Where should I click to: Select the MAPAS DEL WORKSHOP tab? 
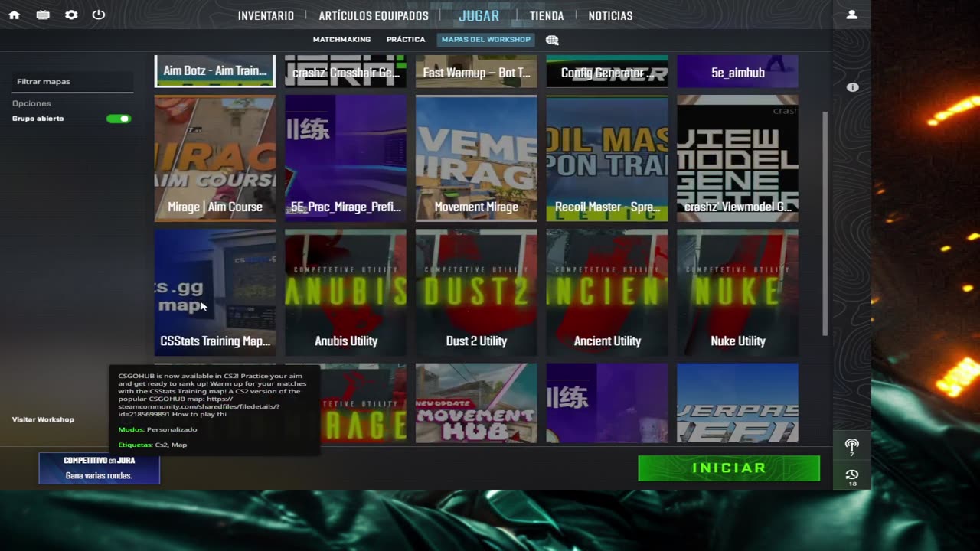[x=486, y=40]
